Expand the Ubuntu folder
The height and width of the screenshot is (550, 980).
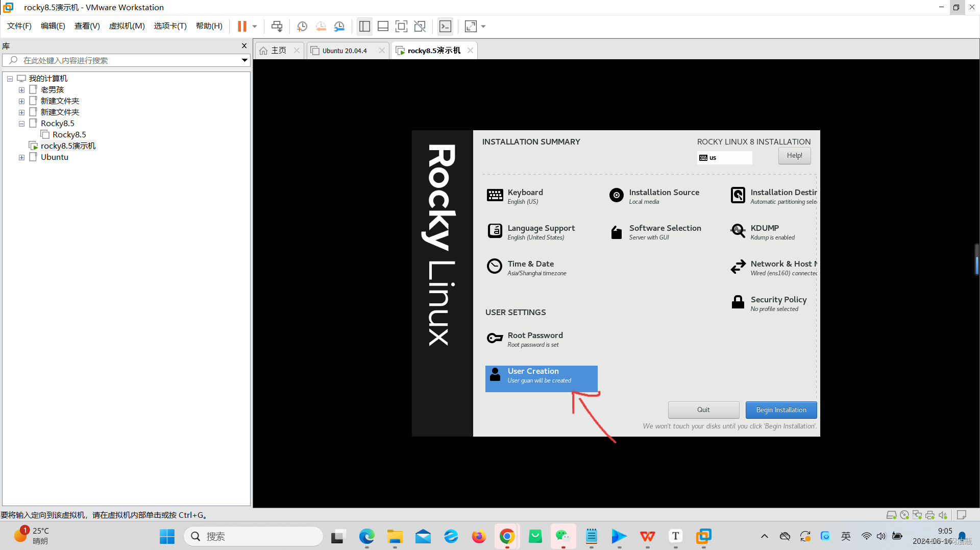[x=21, y=157]
